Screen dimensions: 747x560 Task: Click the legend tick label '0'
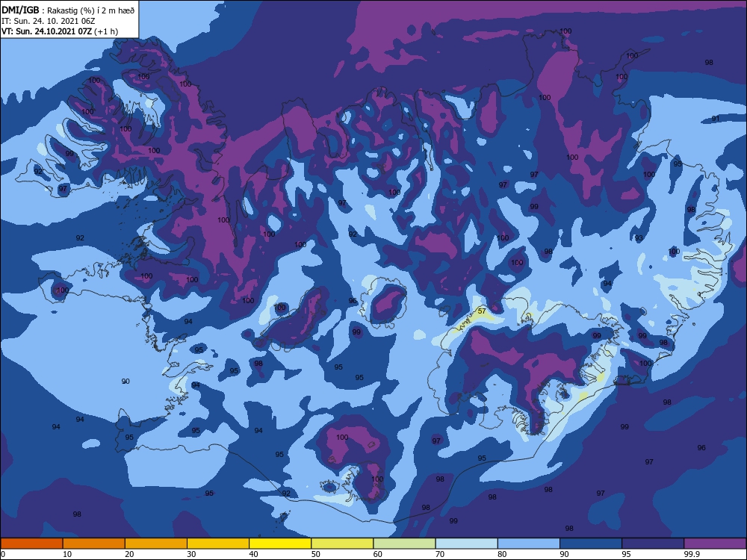(3, 554)
